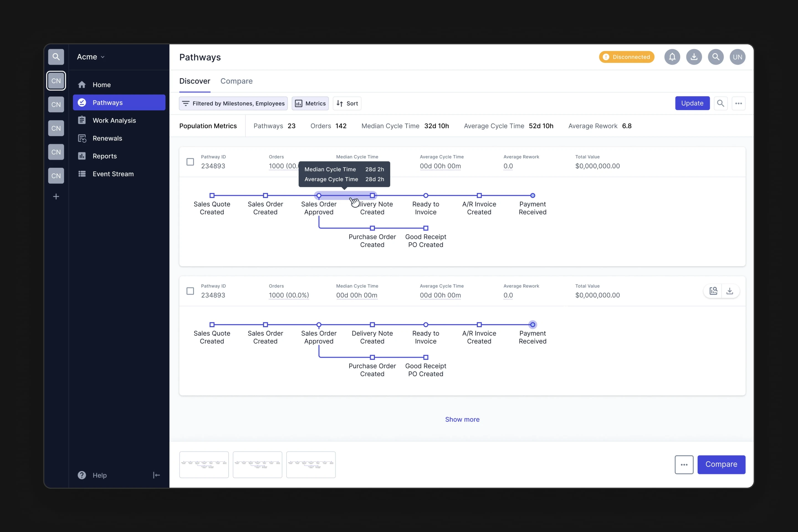
Task: Click second card Orders 1000 (00.0%) value
Action: coord(289,295)
